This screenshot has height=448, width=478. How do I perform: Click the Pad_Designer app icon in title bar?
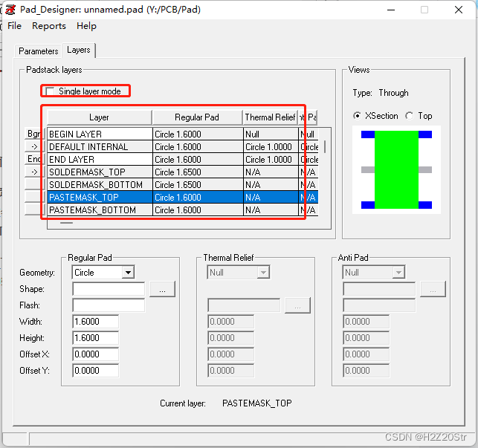(10, 10)
